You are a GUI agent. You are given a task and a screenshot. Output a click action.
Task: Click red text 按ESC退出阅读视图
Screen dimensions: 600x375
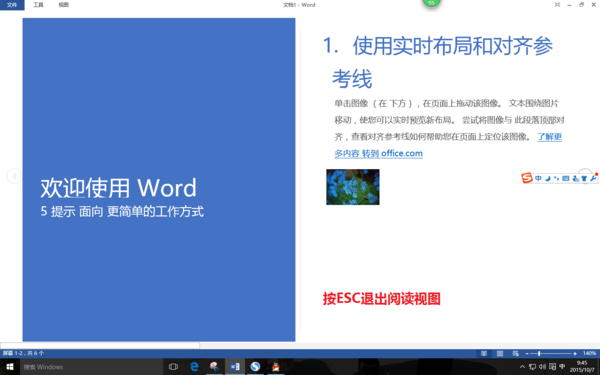coord(382,298)
